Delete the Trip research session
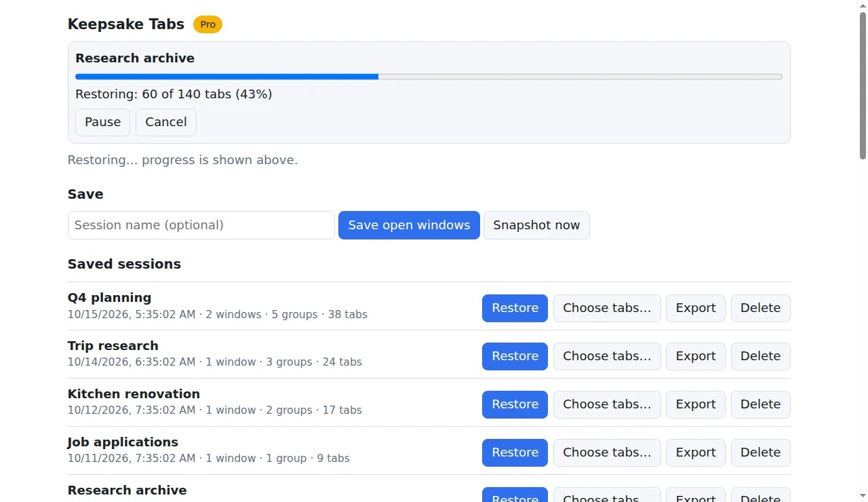 (760, 356)
